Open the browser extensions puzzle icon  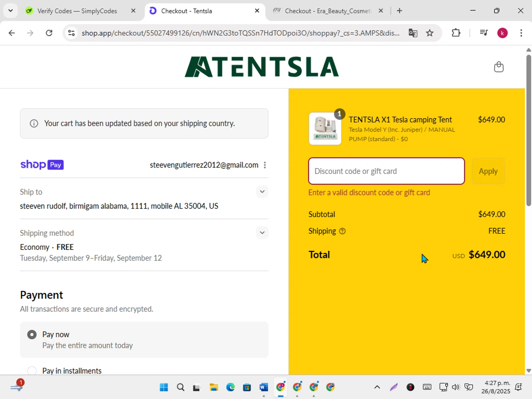[x=456, y=33]
